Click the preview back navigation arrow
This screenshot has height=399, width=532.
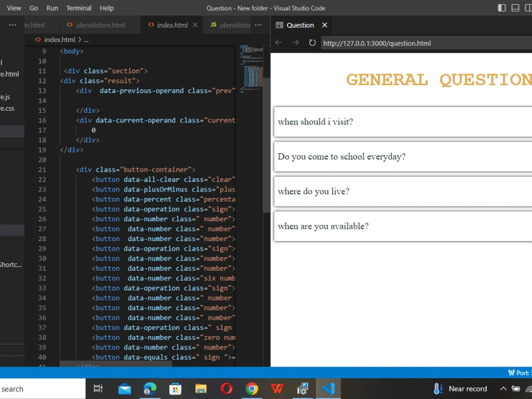click(279, 43)
